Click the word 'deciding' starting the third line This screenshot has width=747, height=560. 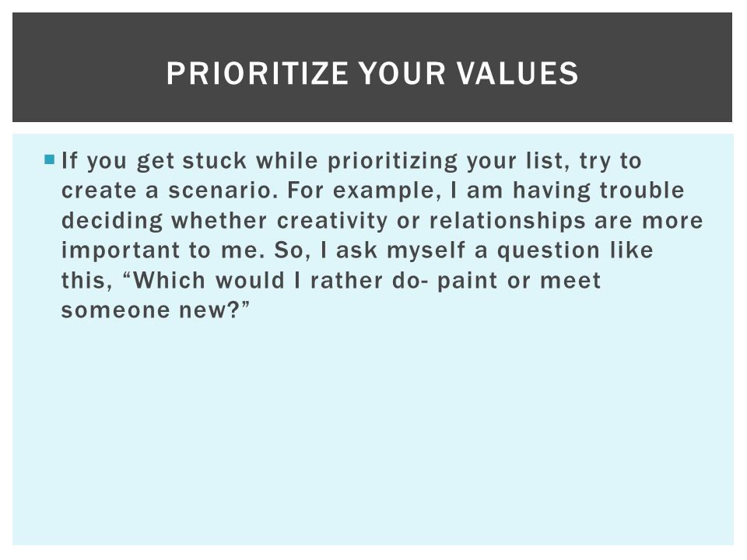(112, 221)
